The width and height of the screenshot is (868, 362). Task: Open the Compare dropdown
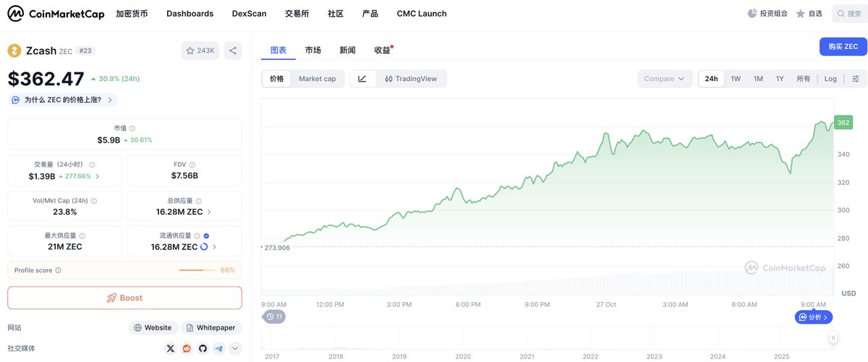(664, 79)
